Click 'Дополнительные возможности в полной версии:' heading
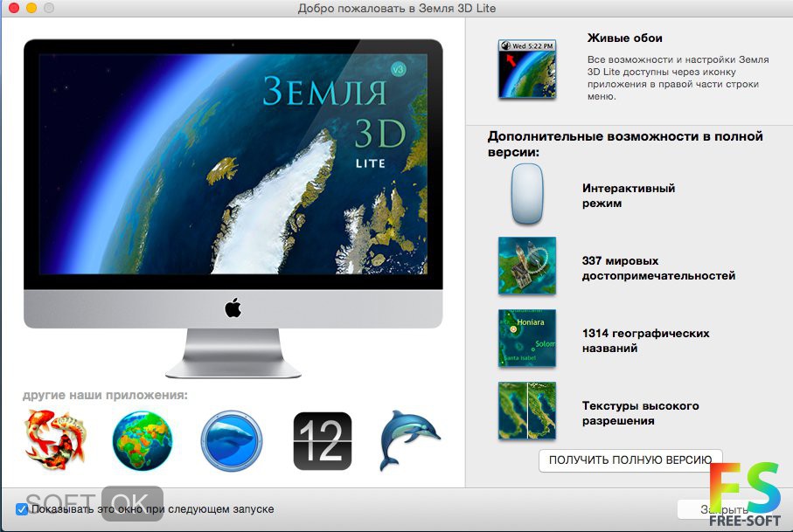Image resolution: width=793 pixels, height=532 pixels. pyautogui.click(x=625, y=144)
